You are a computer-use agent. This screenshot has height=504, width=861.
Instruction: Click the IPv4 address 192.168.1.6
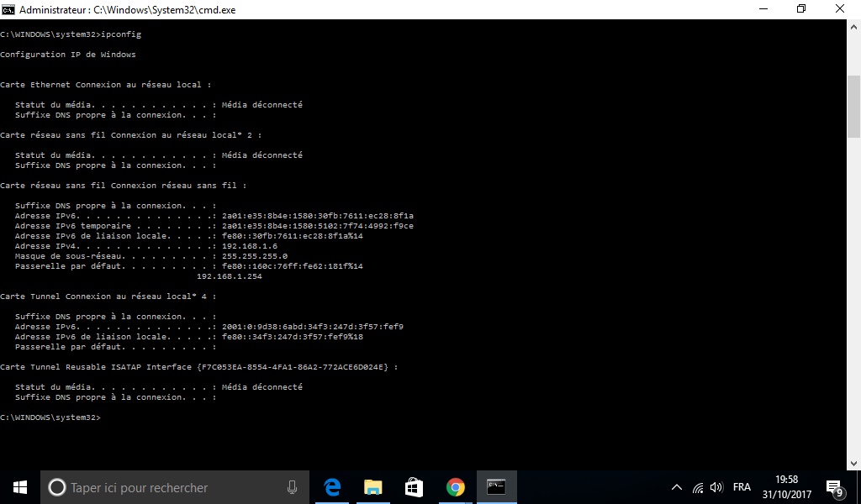point(249,246)
